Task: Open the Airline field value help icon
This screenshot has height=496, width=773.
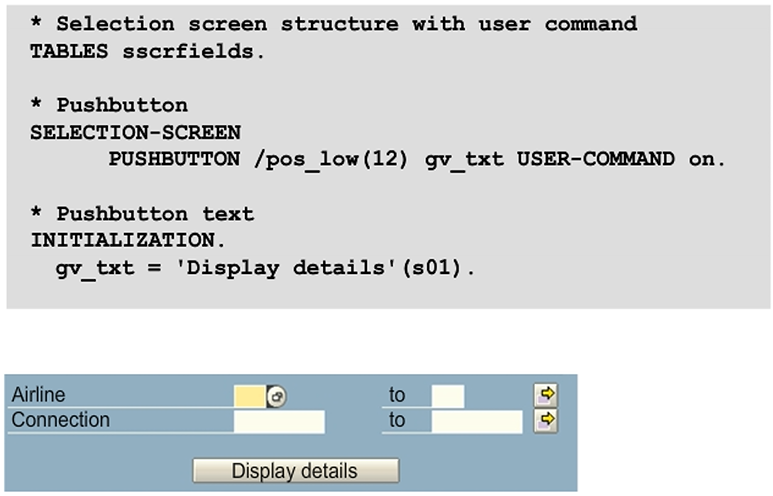Action: (x=276, y=397)
